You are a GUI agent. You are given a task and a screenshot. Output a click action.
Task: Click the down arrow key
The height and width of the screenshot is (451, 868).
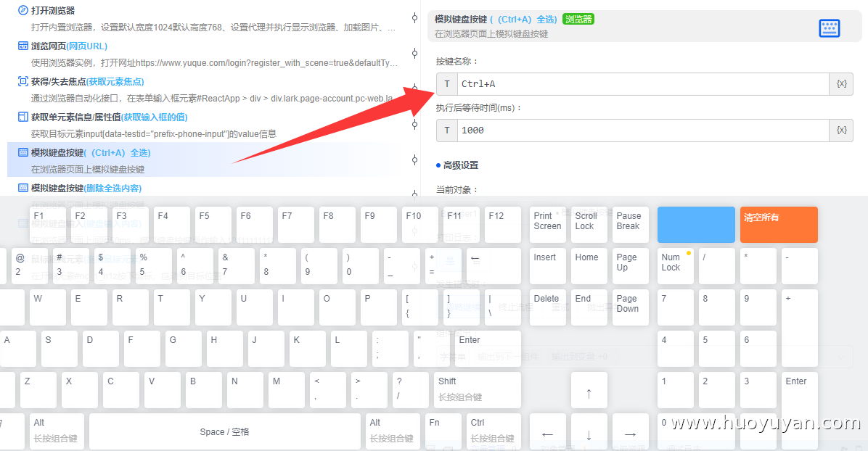point(589,431)
